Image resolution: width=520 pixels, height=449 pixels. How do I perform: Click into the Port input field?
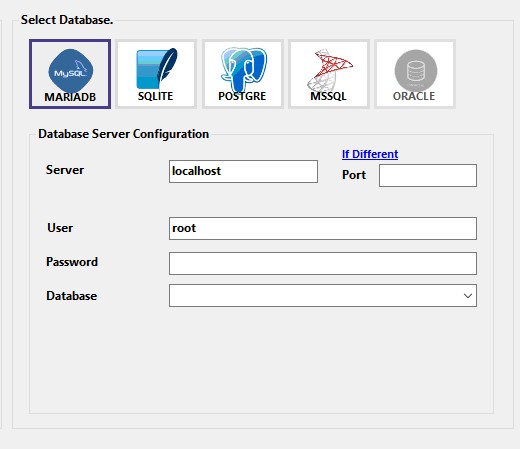(428, 175)
